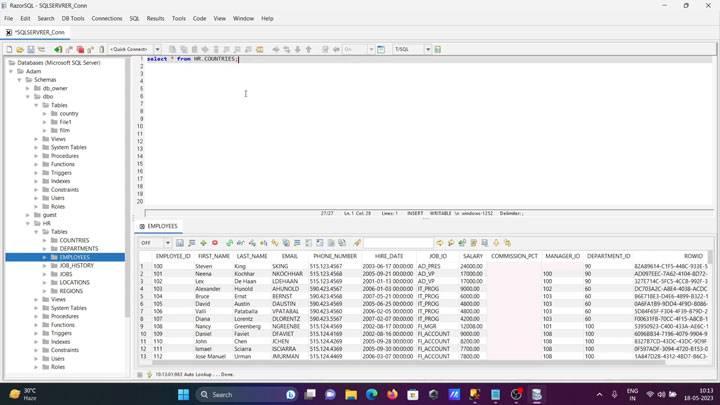Select the EMPLOYEES results tab
Image resolution: width=720 pixels, height=405 pixels.
click(158, 226)
